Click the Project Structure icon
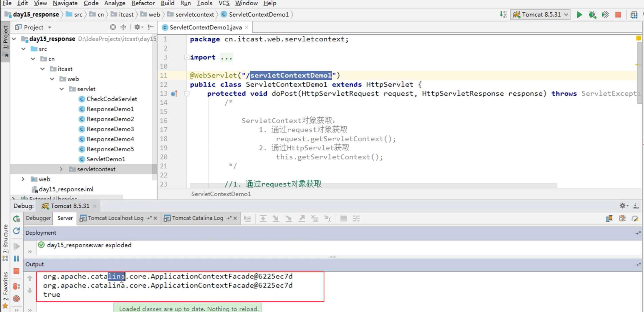Screen dimensions: 644x312 634,15
